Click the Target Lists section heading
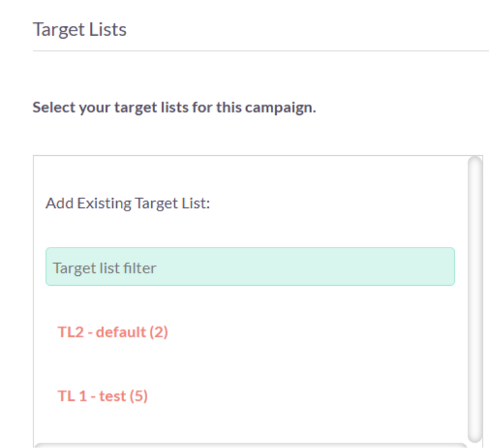This screenshot has height=448, width=489. (79, 30)
